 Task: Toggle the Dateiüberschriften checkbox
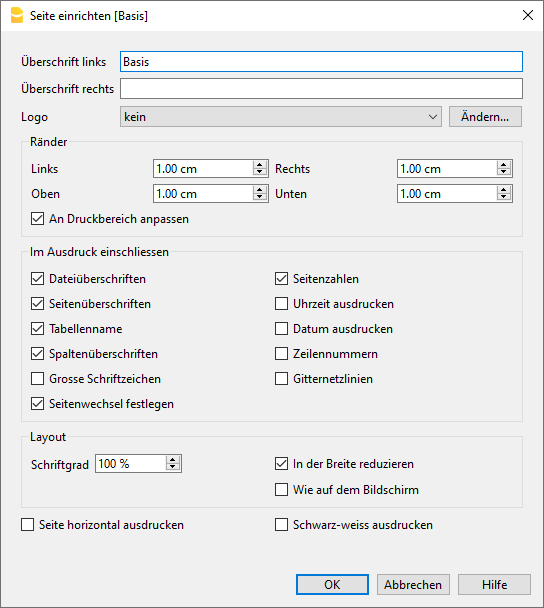click(x=38, y=279)
